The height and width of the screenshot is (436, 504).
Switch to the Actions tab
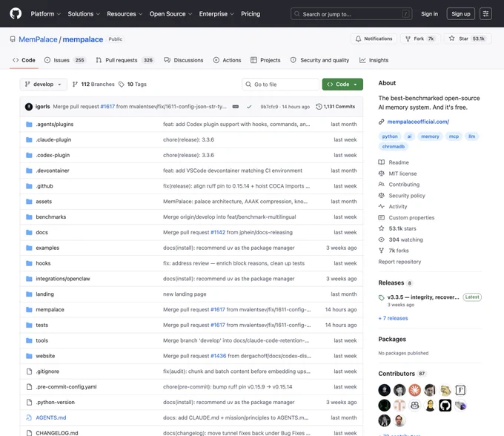coord(227,60)
